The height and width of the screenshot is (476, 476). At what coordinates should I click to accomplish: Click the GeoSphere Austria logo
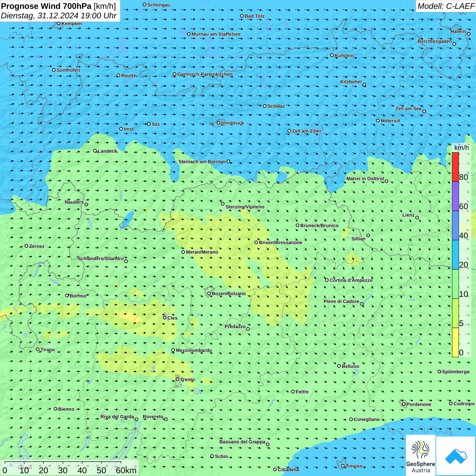click(x=421, y=455)
